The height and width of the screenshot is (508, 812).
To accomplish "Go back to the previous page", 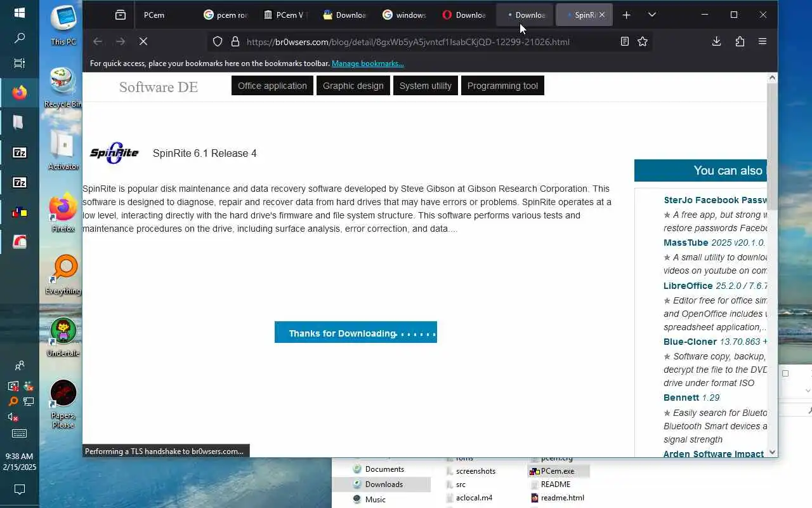I will click(97, 41).
